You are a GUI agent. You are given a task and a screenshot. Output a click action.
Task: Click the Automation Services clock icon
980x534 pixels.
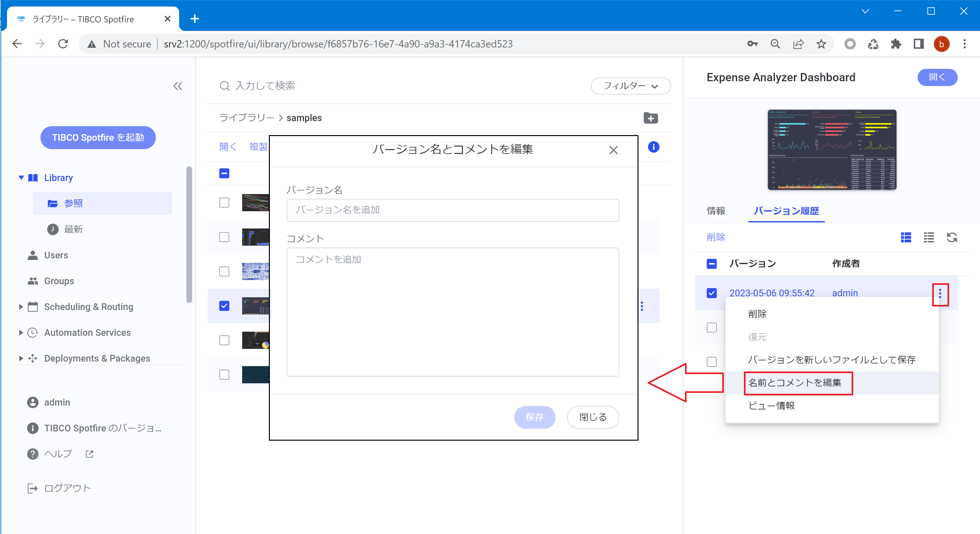[x=33, y=332]
